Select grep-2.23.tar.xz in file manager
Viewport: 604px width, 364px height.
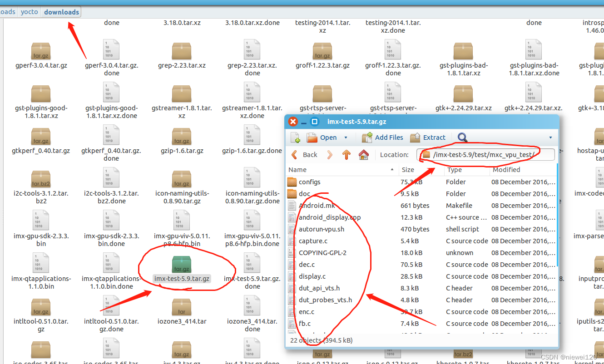click(182, 56)
